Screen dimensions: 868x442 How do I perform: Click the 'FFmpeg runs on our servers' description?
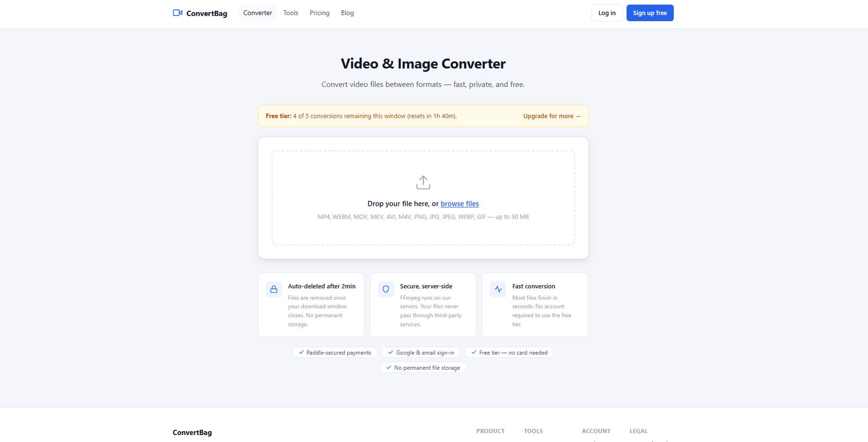click(431, 311)
